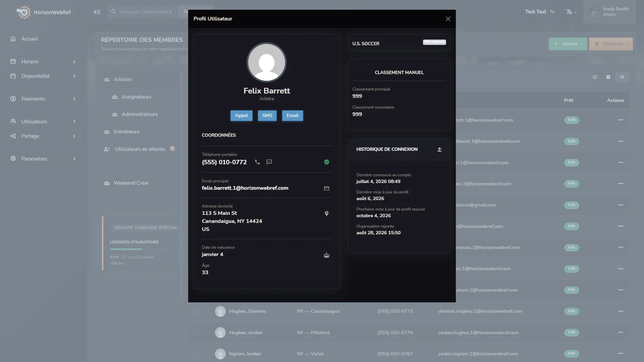Click the map pin icon beside the home address
Screen dimensions: 644x362
[x=327, y=214]
